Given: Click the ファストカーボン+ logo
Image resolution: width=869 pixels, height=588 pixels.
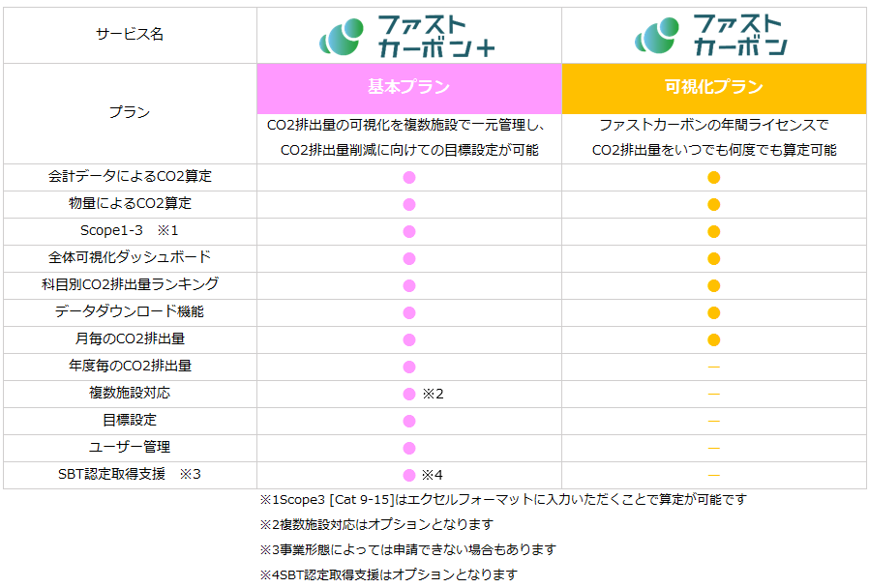Looking at the screenshot, I should click(x=407, y=36).
